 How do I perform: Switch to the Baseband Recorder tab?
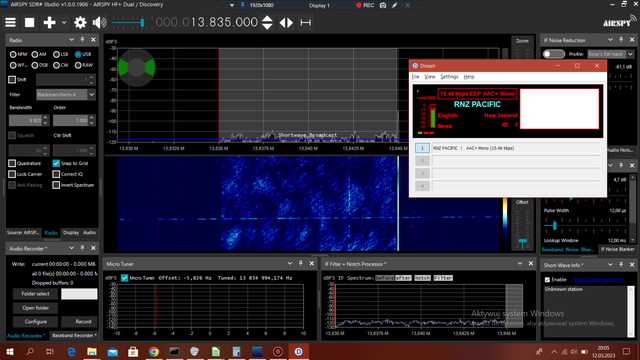coord(74,336)
